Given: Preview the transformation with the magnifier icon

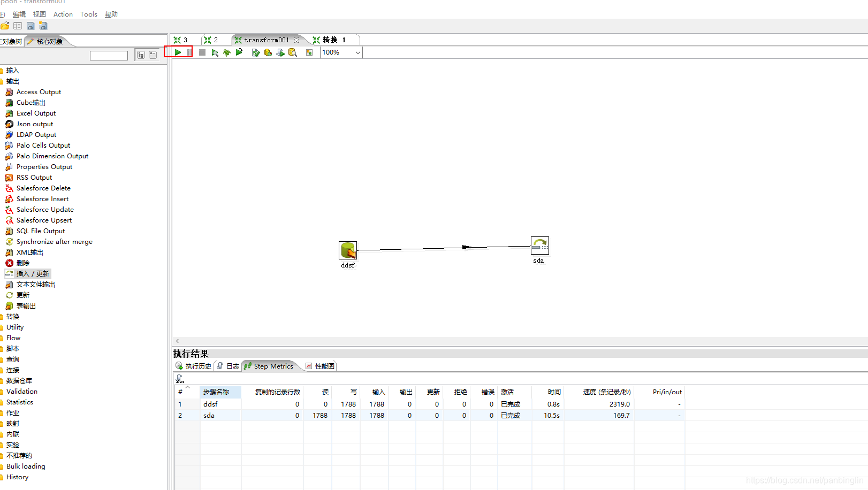Looking at the screenshot, I should coord(215,52).
